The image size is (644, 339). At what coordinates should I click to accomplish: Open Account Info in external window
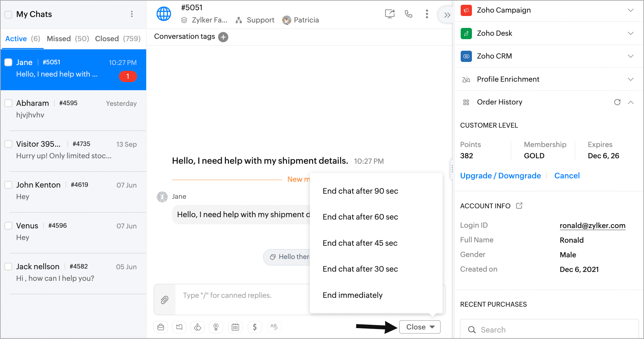519,206
